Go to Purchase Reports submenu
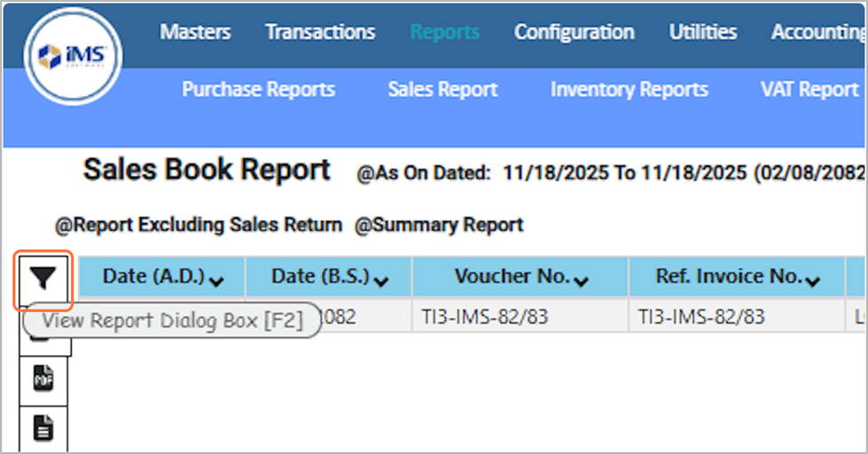This screenshot has width=868, height=454. coord(258,90)
